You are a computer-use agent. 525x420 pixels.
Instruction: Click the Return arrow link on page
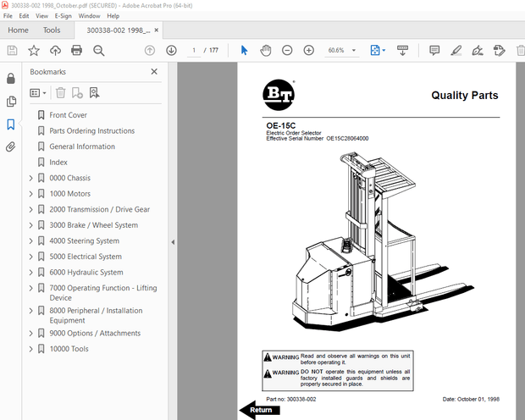[x=260, y=410]
